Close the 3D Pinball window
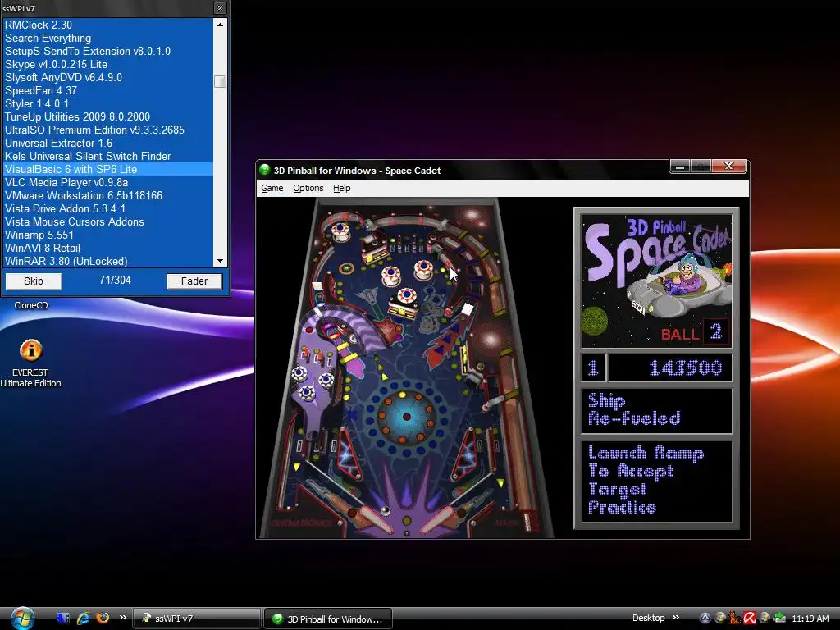This screenshot has height=630, width=840. [728, 166]
